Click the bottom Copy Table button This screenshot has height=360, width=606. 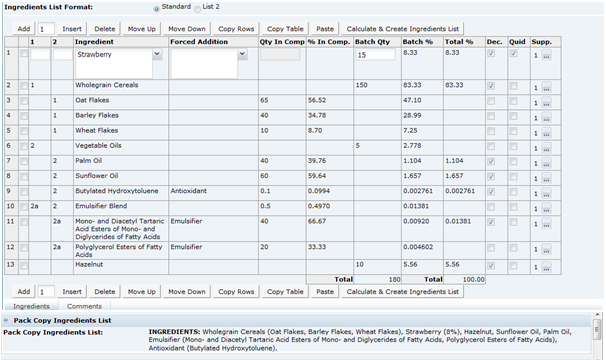point(285,292)
